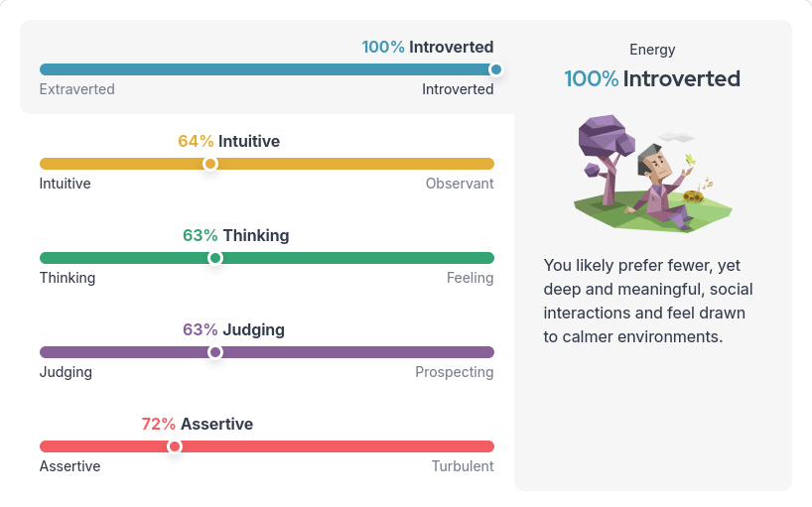The height and width of the screenshot is (507, 812).
Task: Click the Energy heading in side panel
Action: click(x=652, y=50)
